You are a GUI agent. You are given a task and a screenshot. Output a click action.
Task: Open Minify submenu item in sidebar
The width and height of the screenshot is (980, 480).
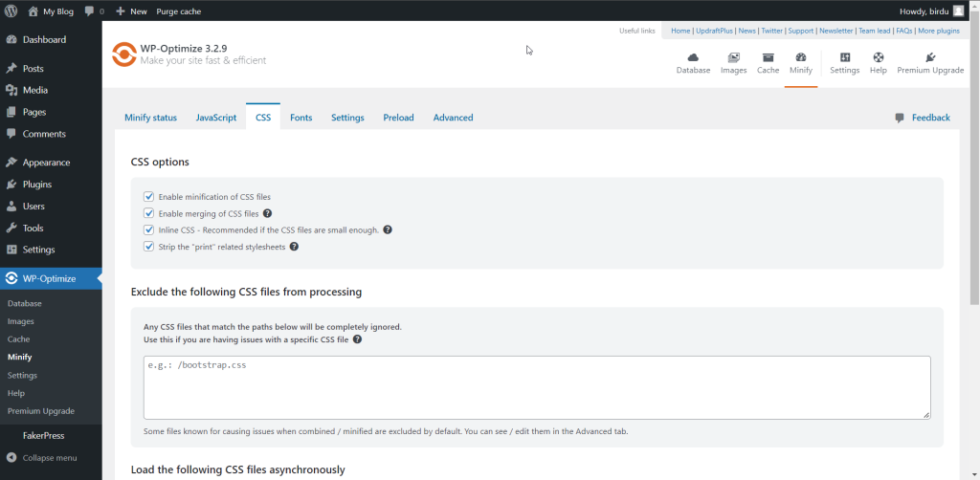click(x=19, y=358)
